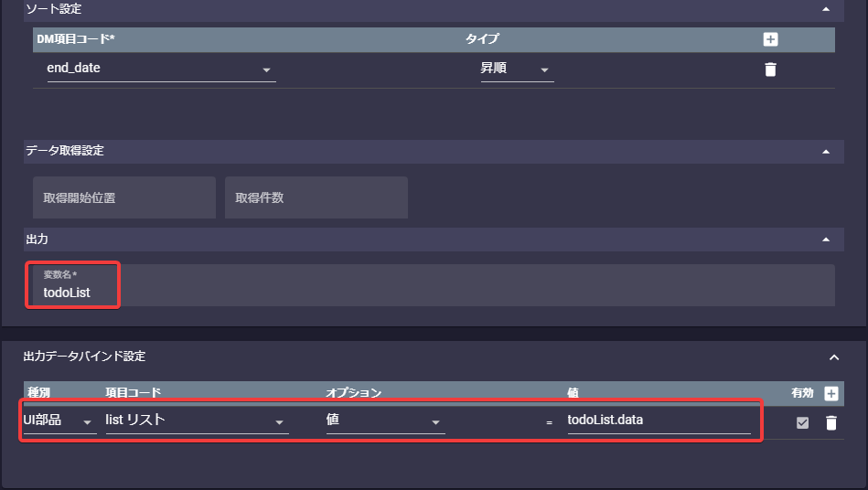The image size is (868, 490).
Task: Open the end_date DM項目コード dropdown
Action: tap(161, 69)
